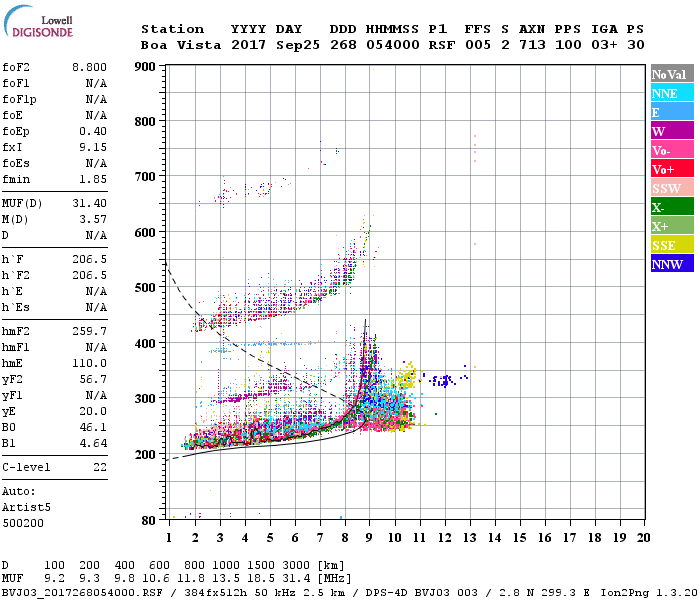Image resolution: width=700 pixels, height=600 pixels.
Task: Click the Boa Vista station name
Action: tap(181, 45)
